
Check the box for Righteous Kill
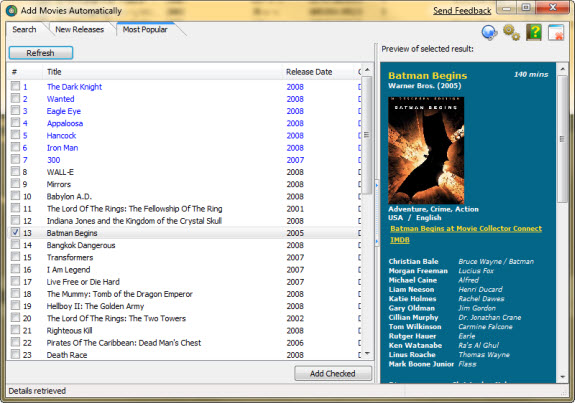coord(15,329)
